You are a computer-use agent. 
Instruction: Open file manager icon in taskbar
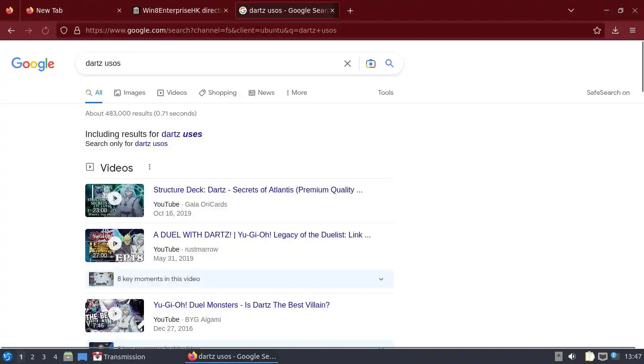pos(68,357)
